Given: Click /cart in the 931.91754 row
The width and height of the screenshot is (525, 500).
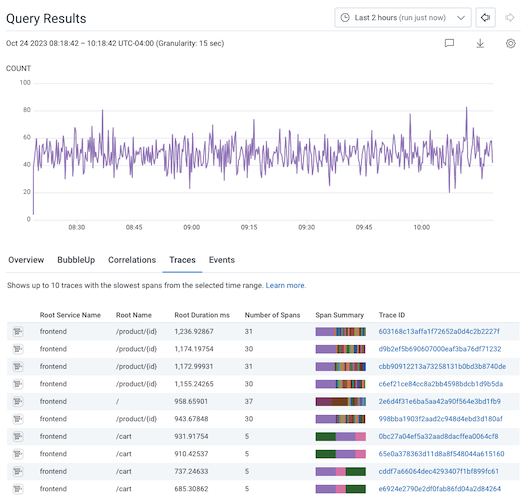Looking at the screenshot, I should coord(124,436).
